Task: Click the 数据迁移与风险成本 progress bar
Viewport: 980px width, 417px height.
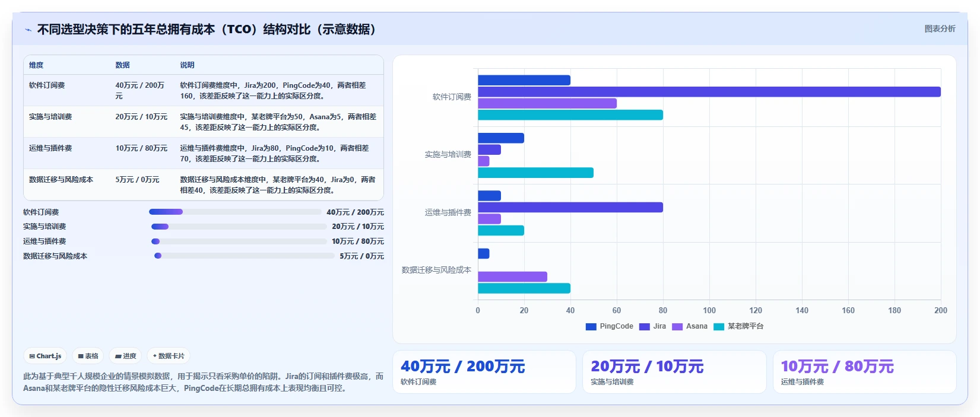Action: (244, 256)
